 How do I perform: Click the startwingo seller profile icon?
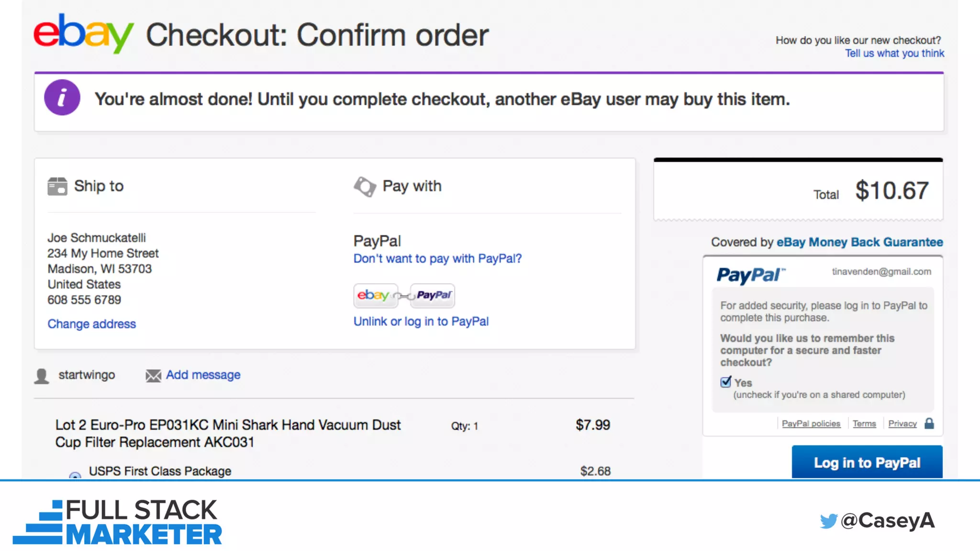42,376
